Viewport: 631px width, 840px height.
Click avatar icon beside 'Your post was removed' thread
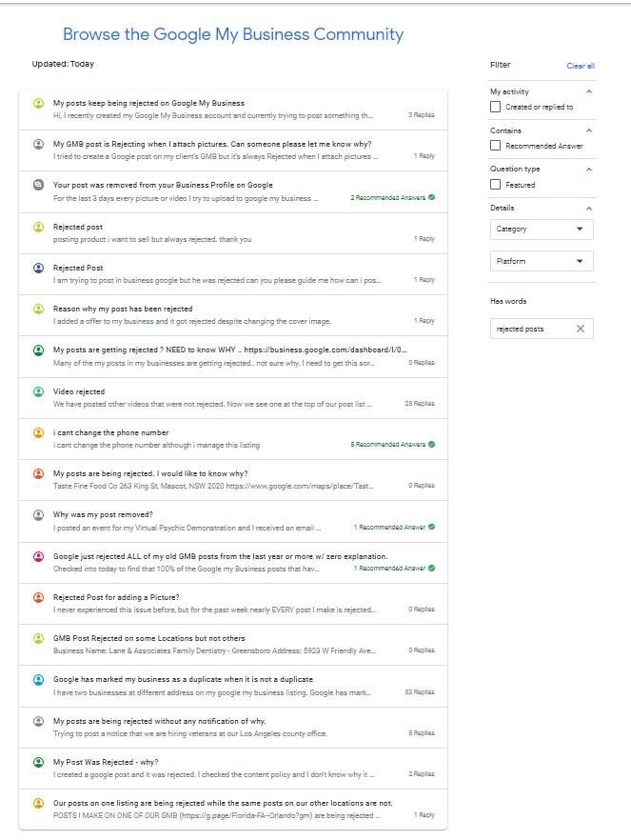(38, 186)
